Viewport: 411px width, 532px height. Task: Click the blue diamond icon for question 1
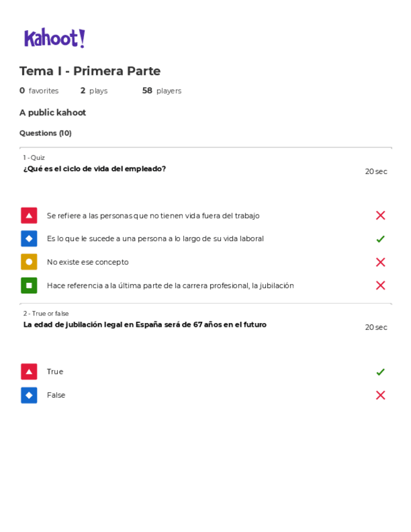point(29,238)
